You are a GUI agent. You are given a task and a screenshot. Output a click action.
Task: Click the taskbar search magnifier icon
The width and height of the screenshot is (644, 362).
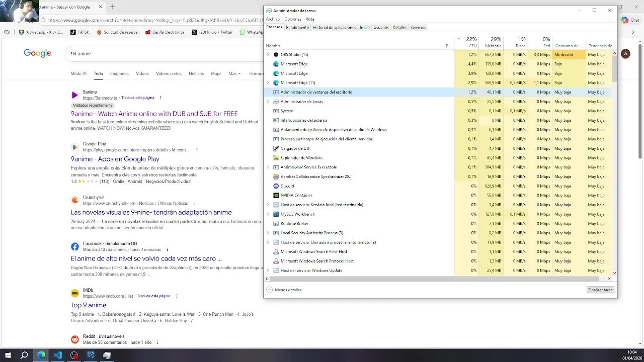(24, 355)
